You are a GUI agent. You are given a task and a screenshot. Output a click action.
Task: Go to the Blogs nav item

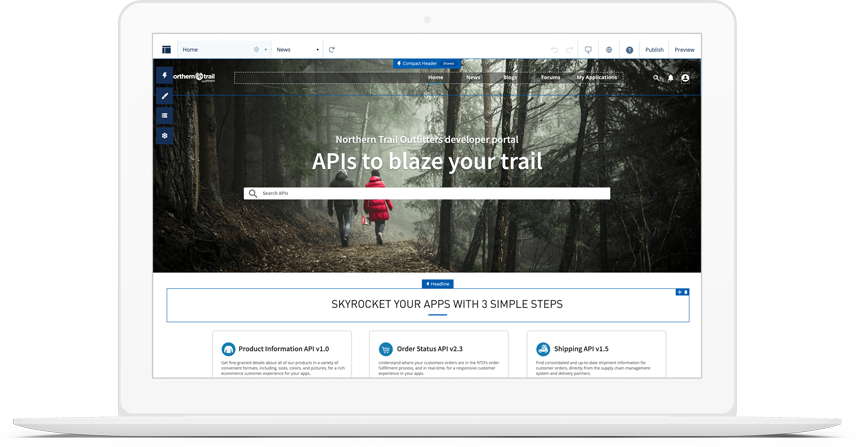point(510,78)
